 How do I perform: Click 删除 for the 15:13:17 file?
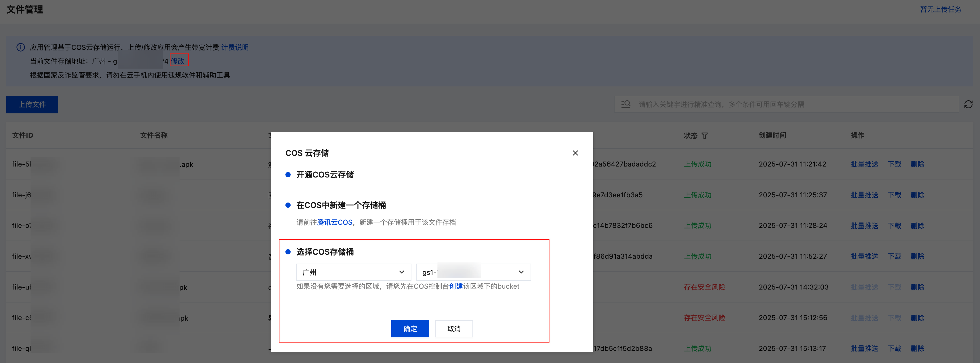(917, 348)
